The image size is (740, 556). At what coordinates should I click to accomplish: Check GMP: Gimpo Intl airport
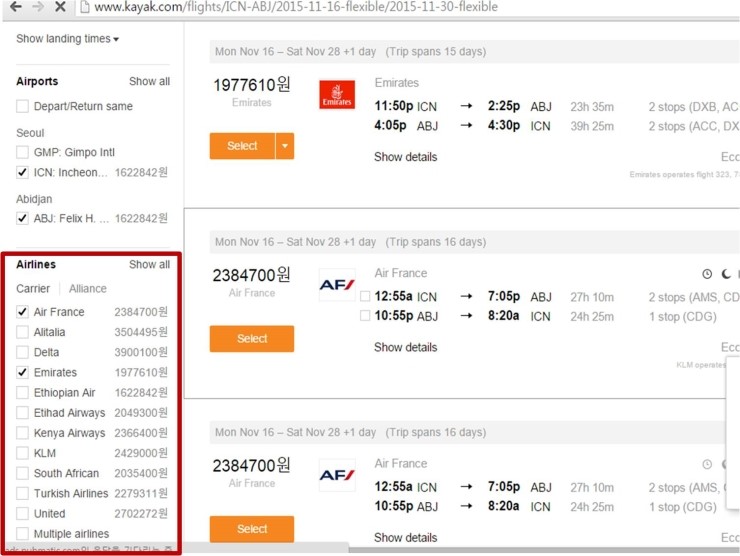pos(22,152)
